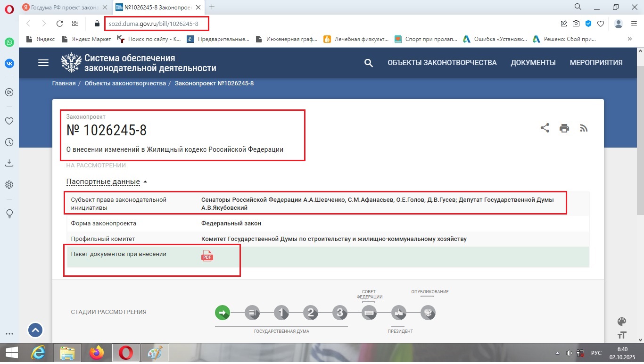Click the print icon for the bill
The height and width of the screenshot is (364, 644).
(564, 128)
